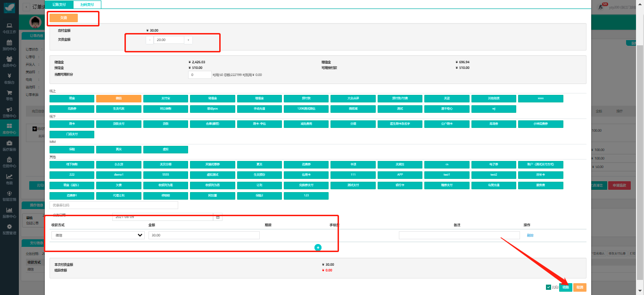Select the 分期 payment button
This screenshot has height=295, width=644.
(353, 124)
